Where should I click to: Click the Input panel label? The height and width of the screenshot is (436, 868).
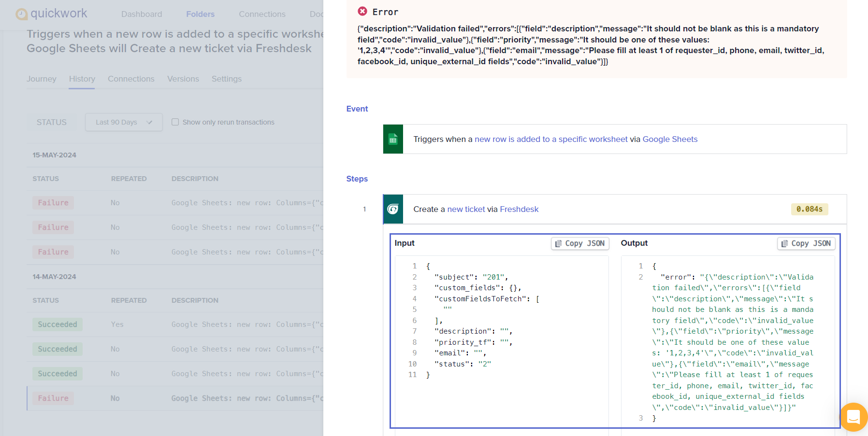(x=405, y=243)
